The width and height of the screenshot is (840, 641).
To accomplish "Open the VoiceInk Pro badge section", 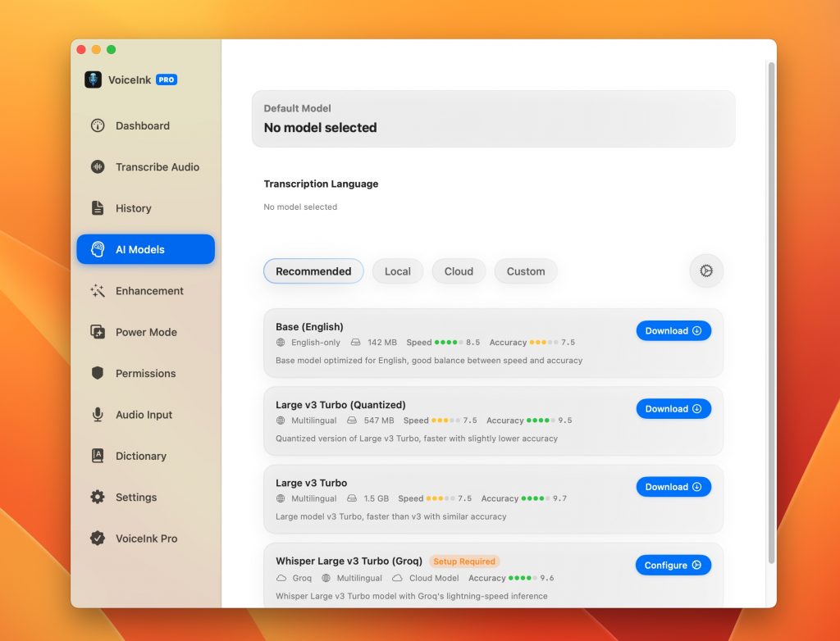I will (x=145, y=539).
